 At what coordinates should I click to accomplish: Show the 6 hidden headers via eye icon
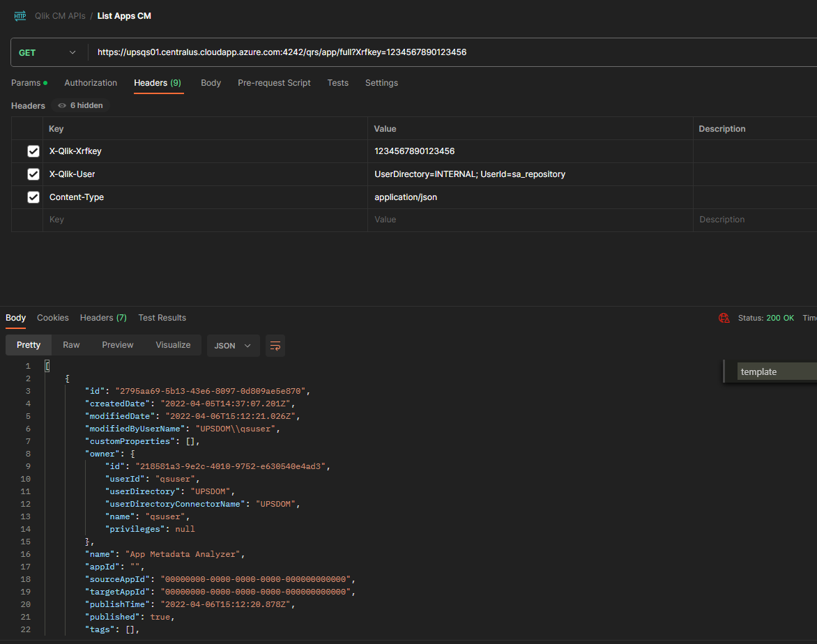pyautogui.click(x=79, y=105)
